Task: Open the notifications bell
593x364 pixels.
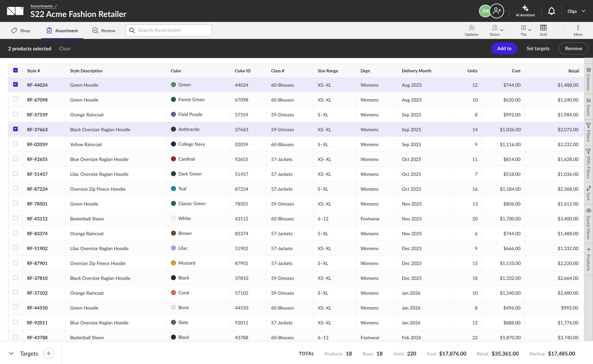Action: click(551, 11)
